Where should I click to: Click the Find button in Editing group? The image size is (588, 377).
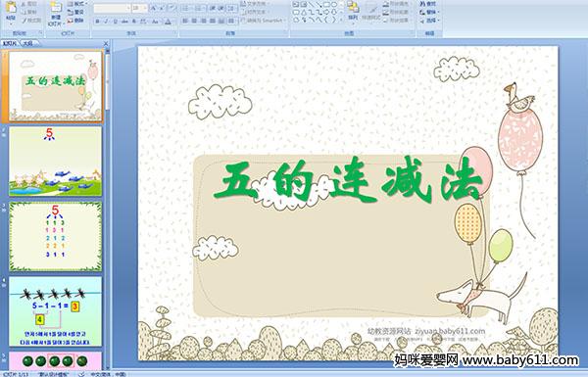point(428,4)
